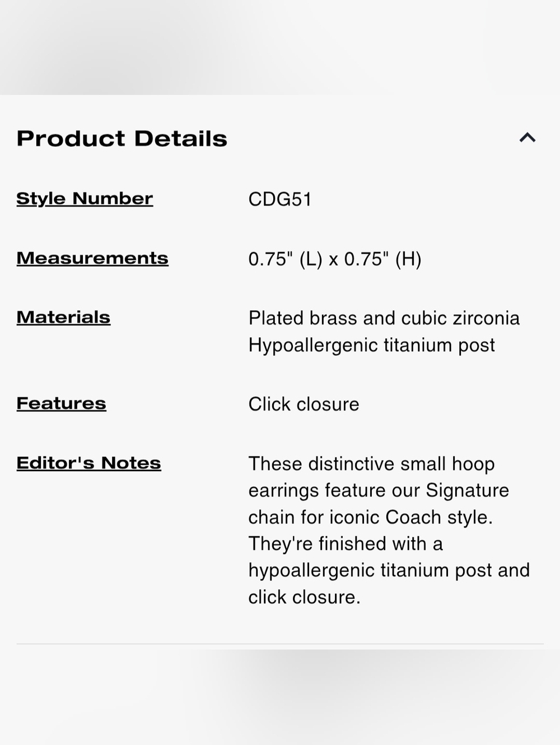The width and height of the screenshot is (560, 745).
Task: Click the Product Details heading
Action: [x=122, y=138]
